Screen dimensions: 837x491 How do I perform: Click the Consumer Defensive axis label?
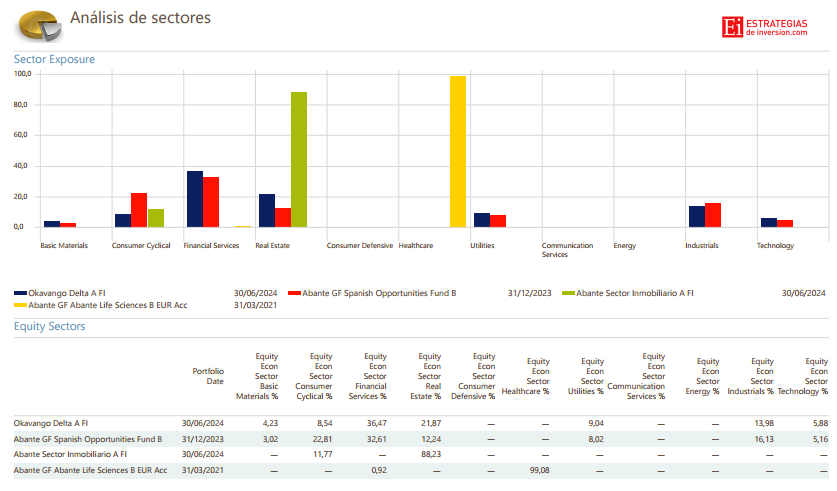(360, 246)
